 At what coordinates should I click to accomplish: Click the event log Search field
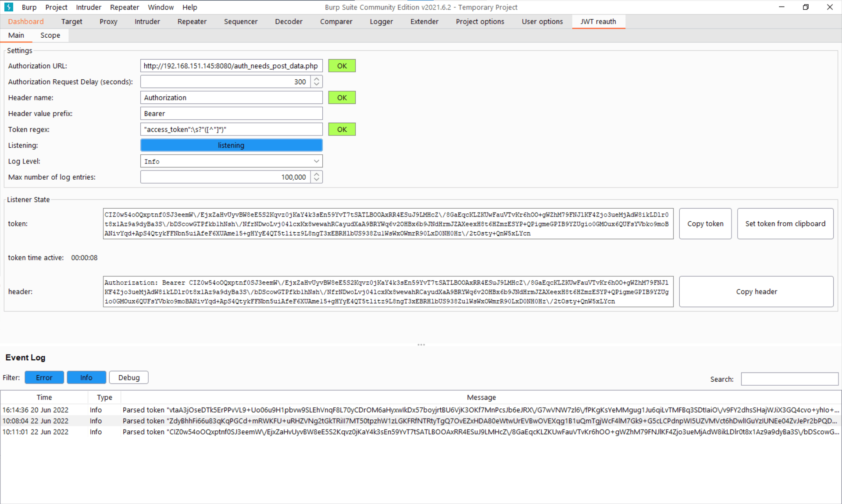coord(789,379)
